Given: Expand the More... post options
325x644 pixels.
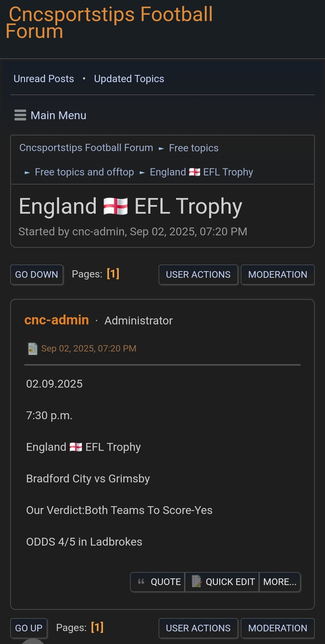Looking at the screenshot, I should pyautogui.click(x=280, y=582).
